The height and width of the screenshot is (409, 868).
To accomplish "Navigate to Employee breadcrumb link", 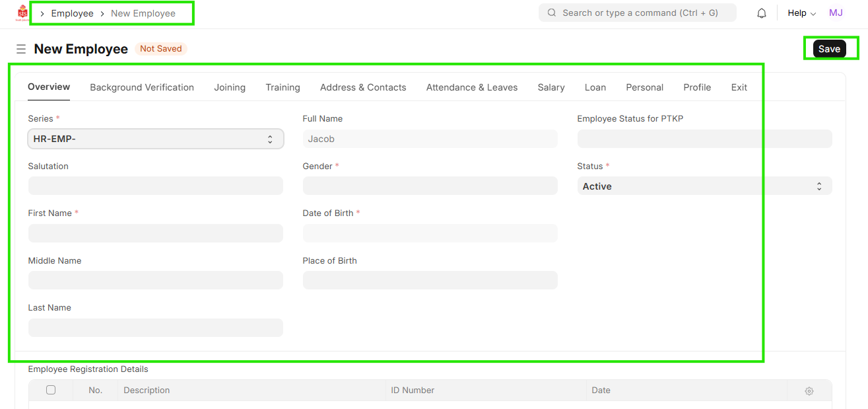I will click(72, 13).
